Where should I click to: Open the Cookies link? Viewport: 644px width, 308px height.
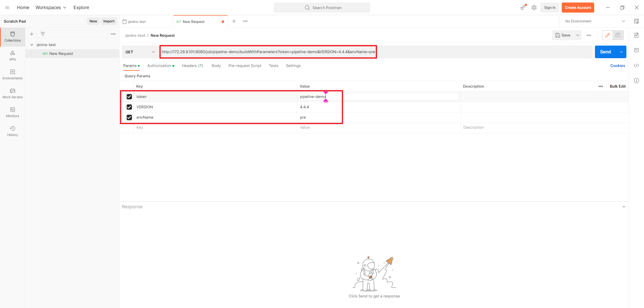coord(618,66)
